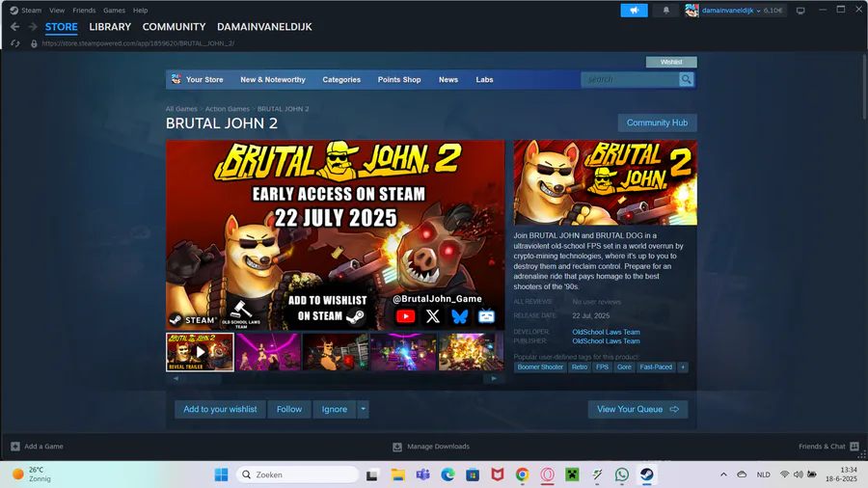Click Add to your wishlist
Viewport: 868px width, 488px height.
tap(220, 409)
